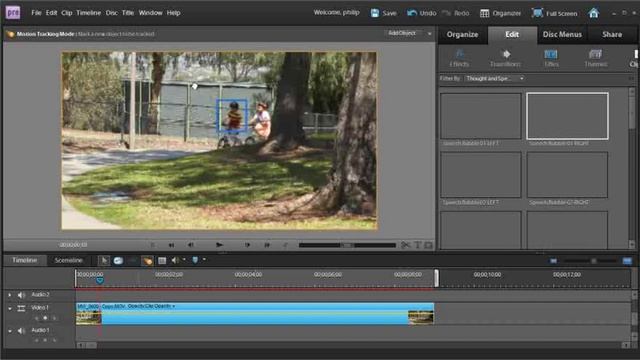The height and width of the screenshot is (360, 640).
Task: Click the speaker icon on Audio 1 track
Action: [x=21, y=331]
